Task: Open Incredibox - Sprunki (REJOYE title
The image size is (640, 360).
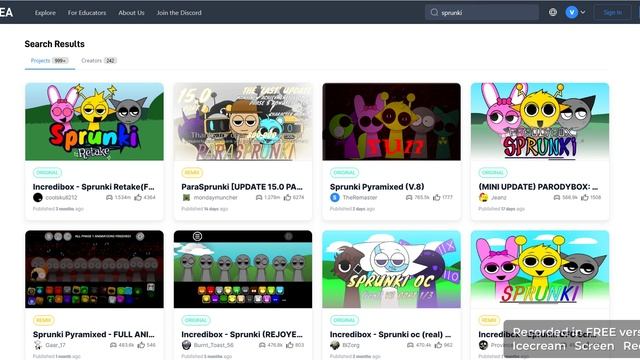Action: tap(242, 335)
